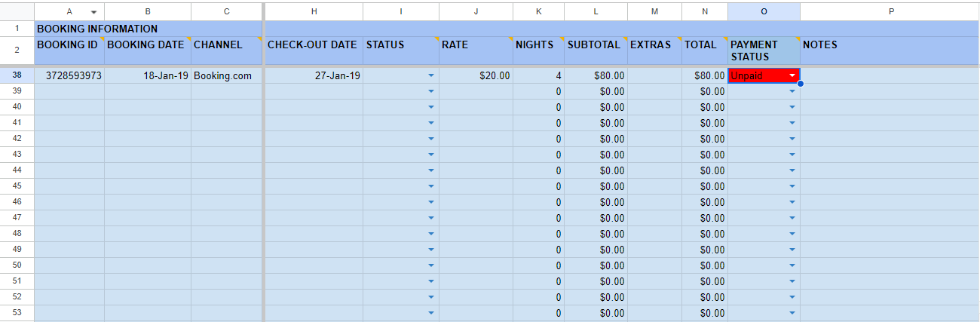Click the TOTAL header cell

click(x=705, y=51)
